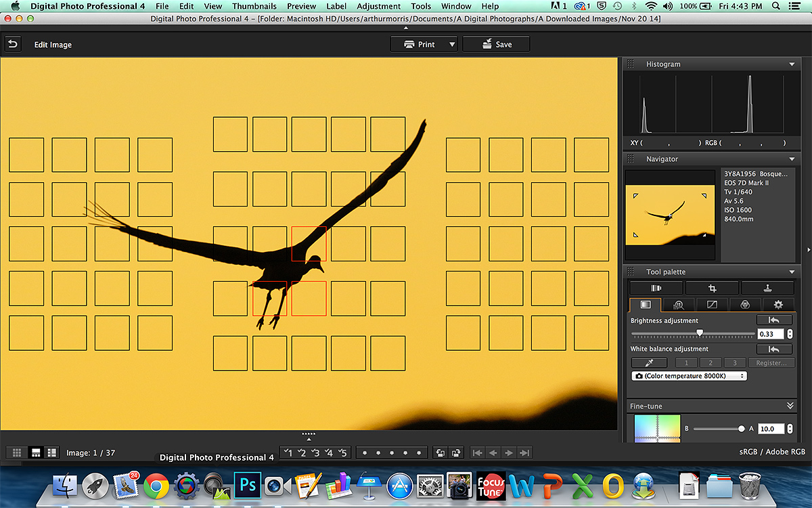
Task: Click the brightness value stepper arrows
Action: 790,334
